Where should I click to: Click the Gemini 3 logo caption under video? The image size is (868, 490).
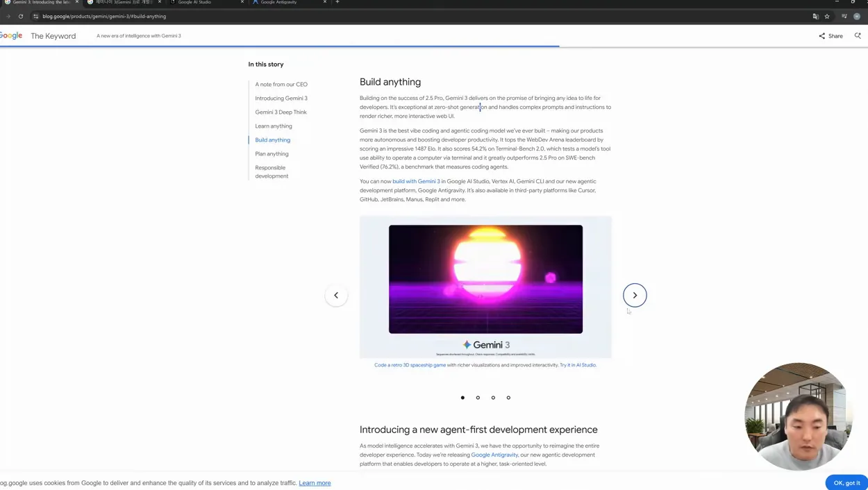486,345
